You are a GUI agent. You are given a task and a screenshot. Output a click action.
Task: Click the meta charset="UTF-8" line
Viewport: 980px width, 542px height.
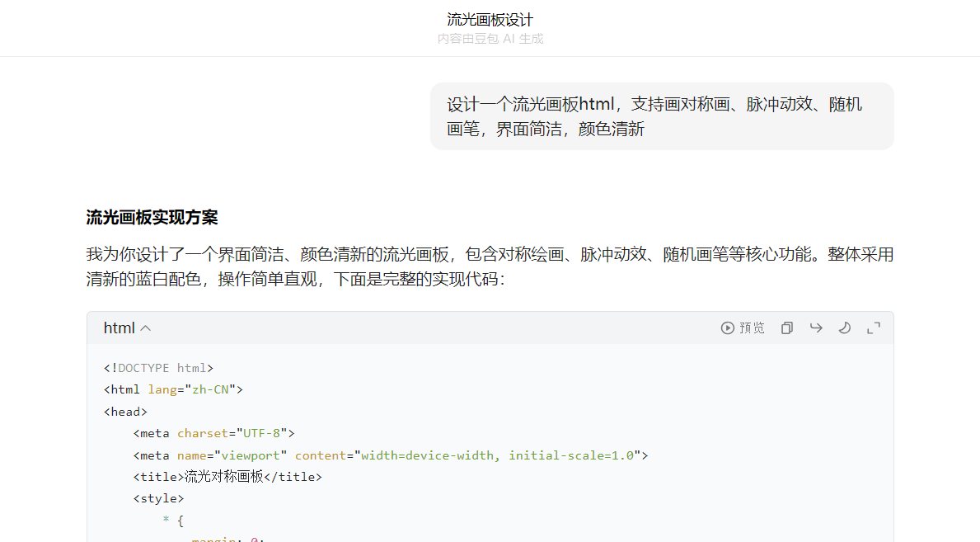click(213, 433)
